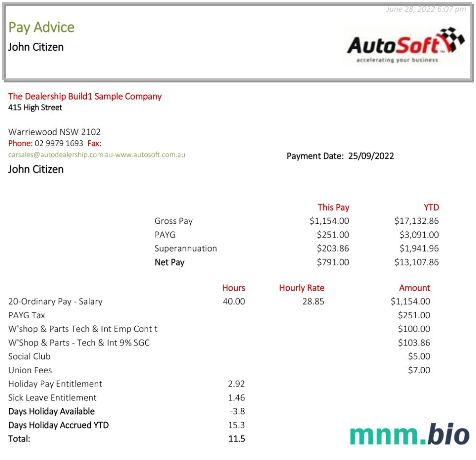The width and height of the screenshot is (476, 460).
Task: Click the Hourly Rate column header
Action: tap(301, 288)
